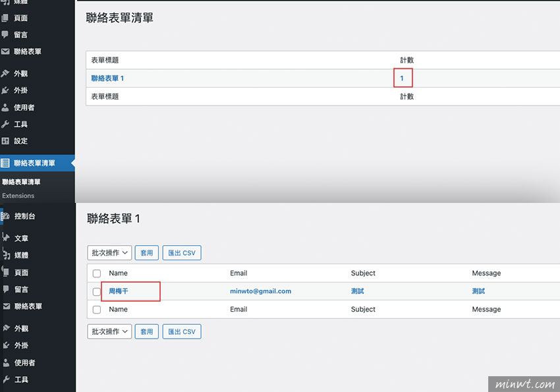
Task: Open 控制台 dashboard icon in lower sidebar
Action: click(5, 216)
